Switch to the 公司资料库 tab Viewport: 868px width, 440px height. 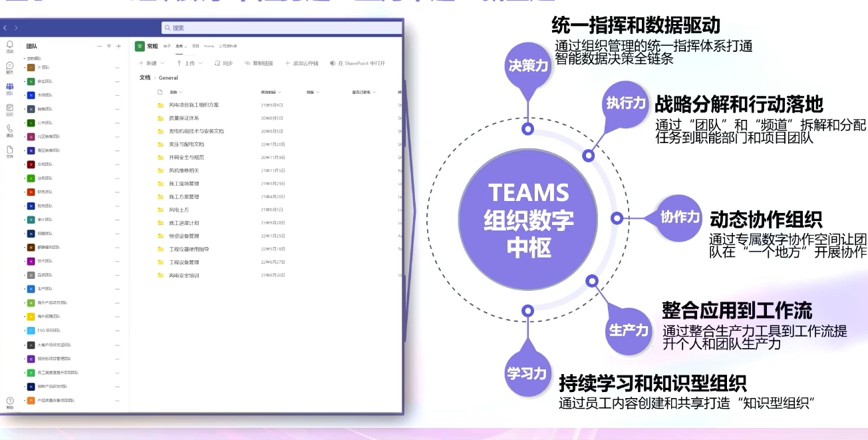[x=228, y=46]
